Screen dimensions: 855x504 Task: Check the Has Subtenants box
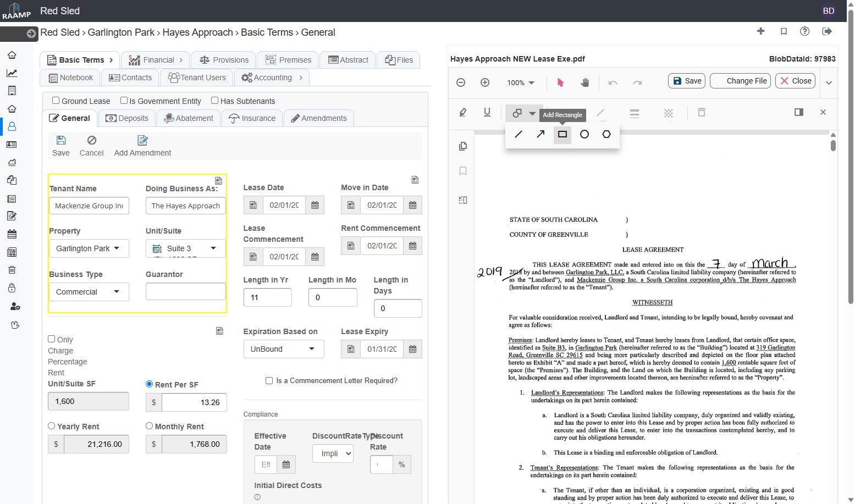pyautogui.click(x=215, y=101)
